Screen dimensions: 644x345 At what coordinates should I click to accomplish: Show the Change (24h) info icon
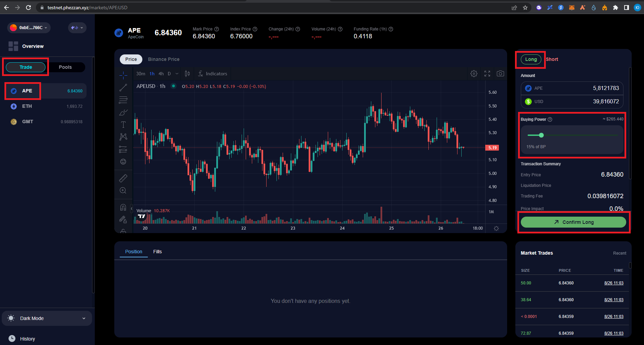coord(298,29)
